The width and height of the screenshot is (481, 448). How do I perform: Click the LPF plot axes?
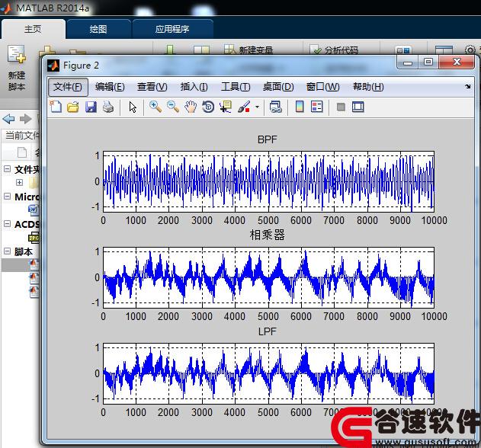point(268,373)
